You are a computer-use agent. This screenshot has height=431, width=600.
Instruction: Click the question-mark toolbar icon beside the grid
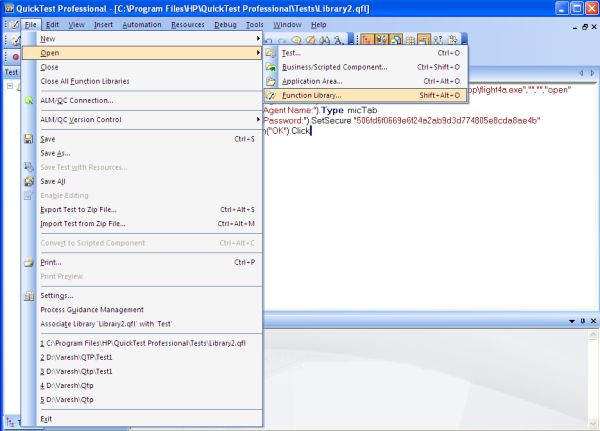(438, 40)
